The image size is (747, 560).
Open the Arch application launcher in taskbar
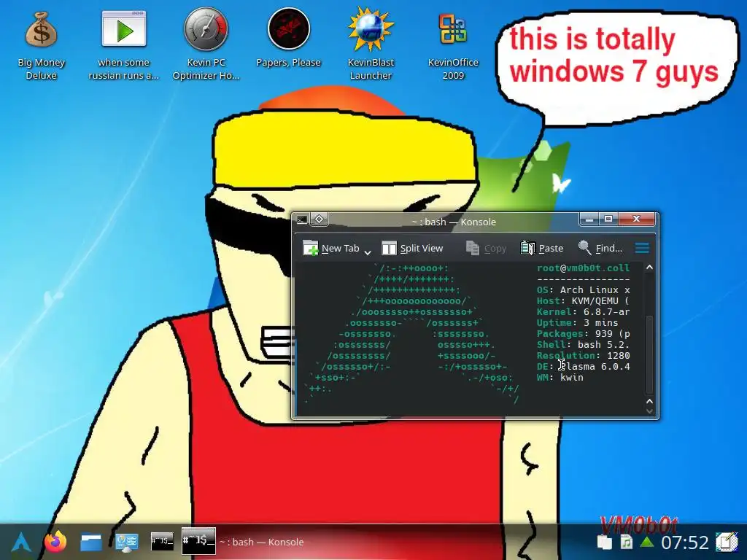point(21,542)
